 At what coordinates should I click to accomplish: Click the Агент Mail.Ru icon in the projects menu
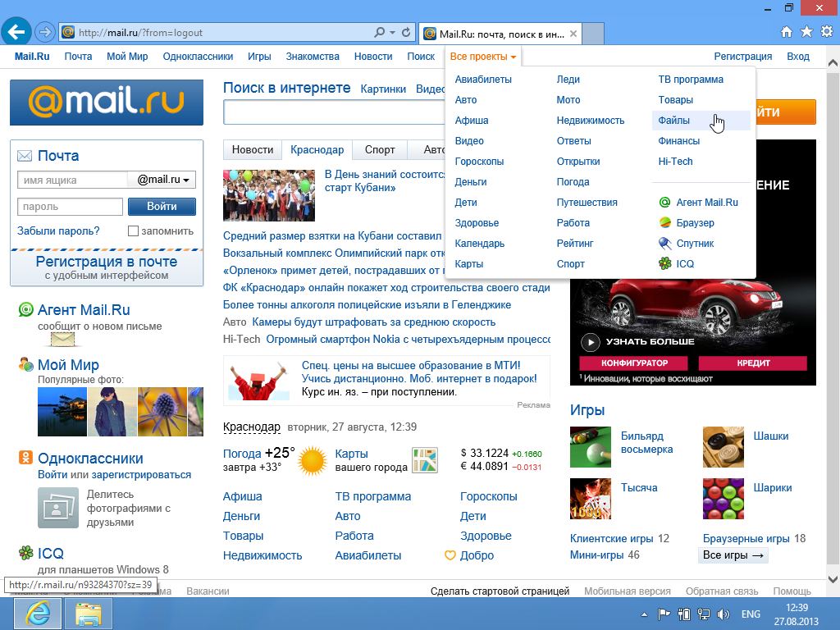point(664,203)
